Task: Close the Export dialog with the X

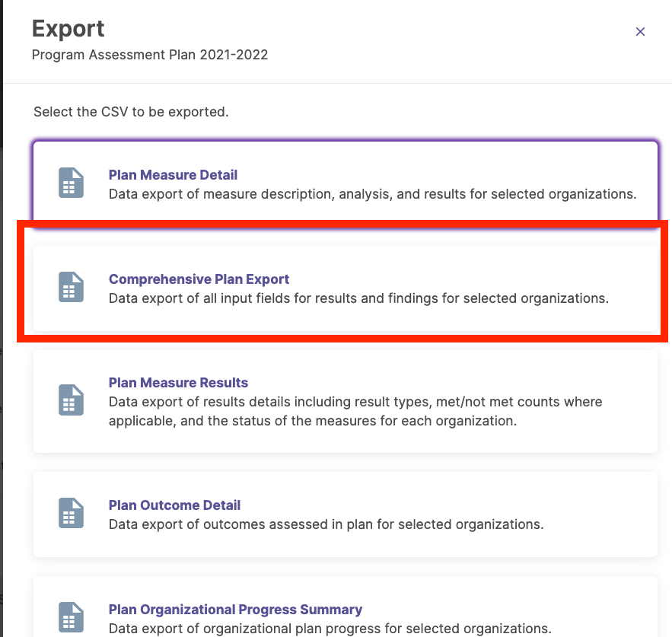Action: [x=640, y=32]
